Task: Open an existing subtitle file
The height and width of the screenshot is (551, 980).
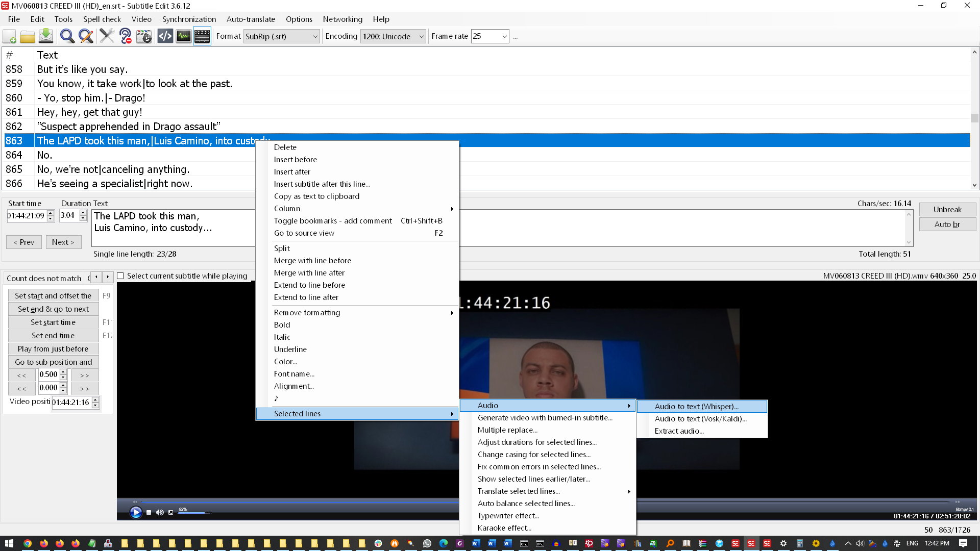Action: [27, 36]
